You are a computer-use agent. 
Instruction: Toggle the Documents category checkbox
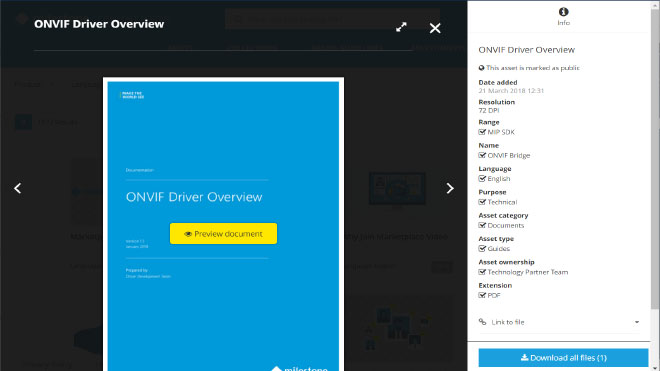click(x=482, y=225)
